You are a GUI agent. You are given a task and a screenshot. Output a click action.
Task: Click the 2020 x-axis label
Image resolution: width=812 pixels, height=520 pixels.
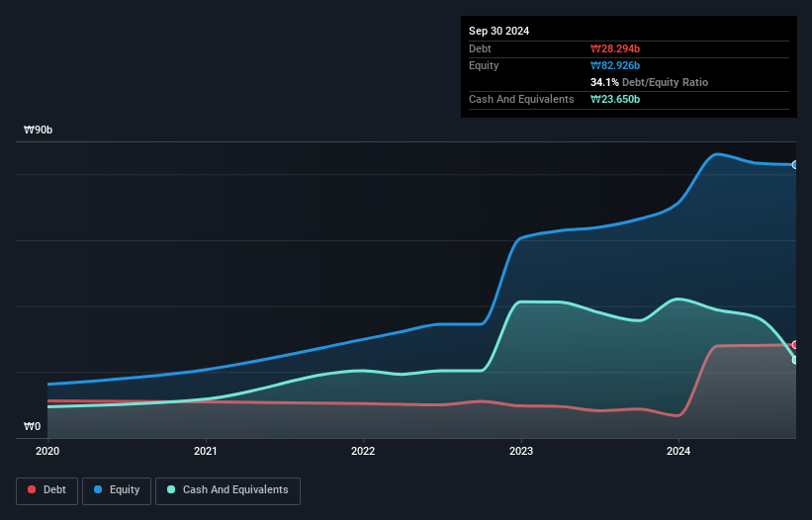click(47, 451)
